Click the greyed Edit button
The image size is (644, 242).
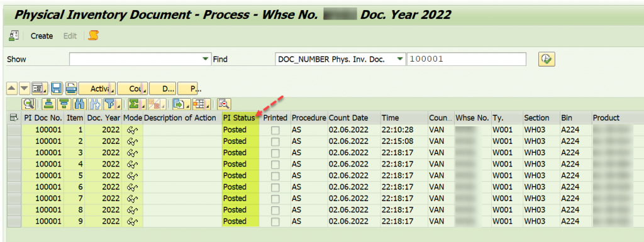(70, 36)
